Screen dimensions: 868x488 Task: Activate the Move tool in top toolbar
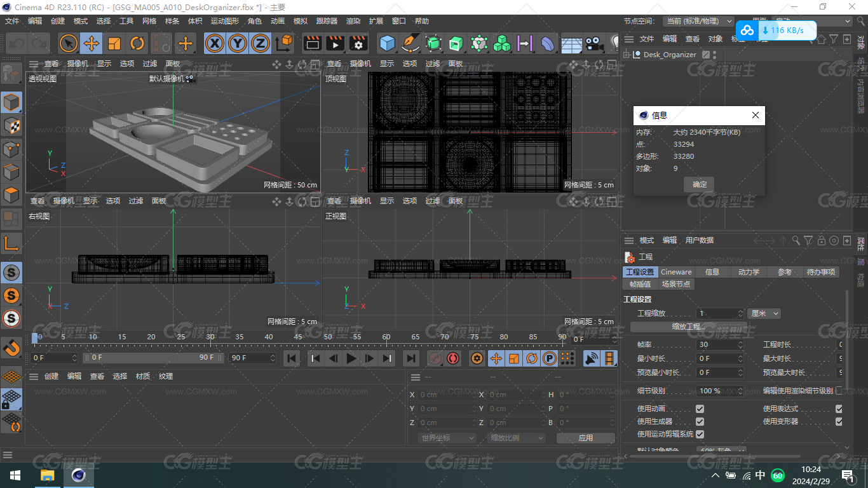92,43
